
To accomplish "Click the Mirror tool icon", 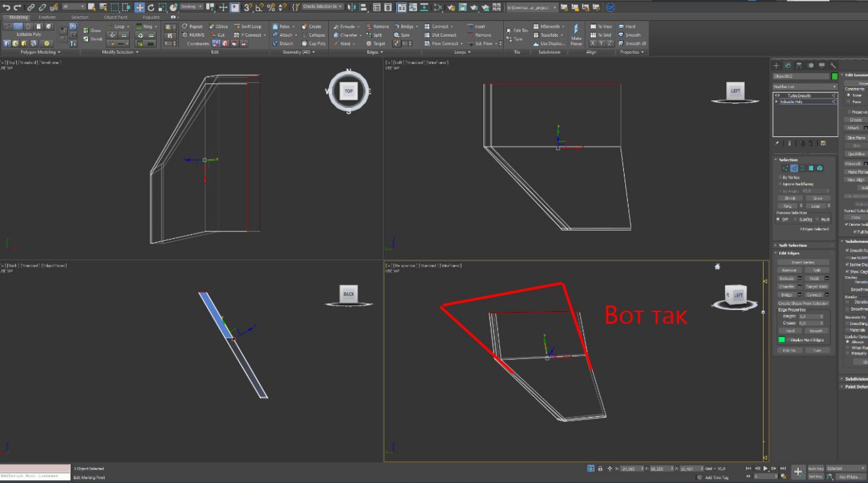I will pyautogui.click(x=351, y=7).
